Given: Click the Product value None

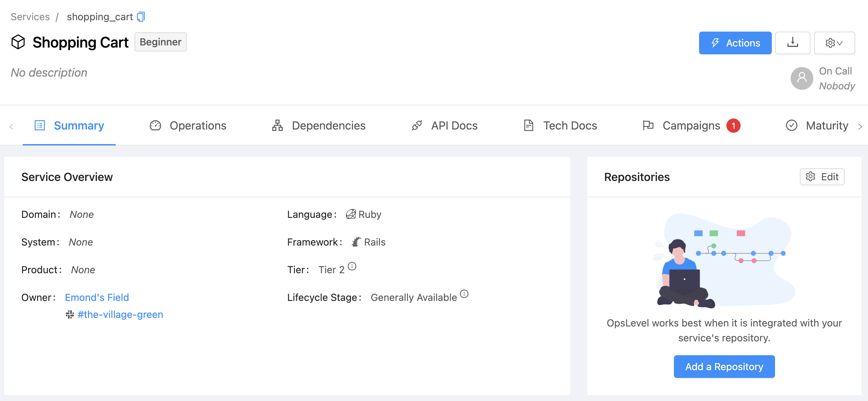Looking at the screenshot, I should tap(83, 270).
